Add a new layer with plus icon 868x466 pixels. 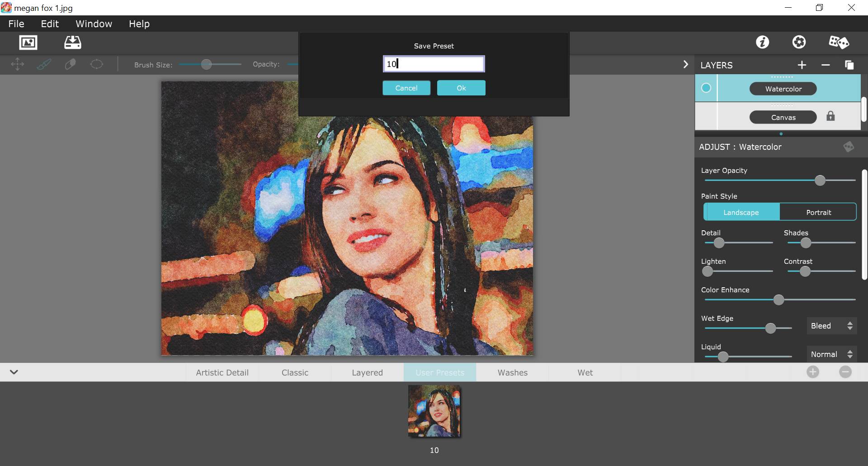[x=802, y=65]
